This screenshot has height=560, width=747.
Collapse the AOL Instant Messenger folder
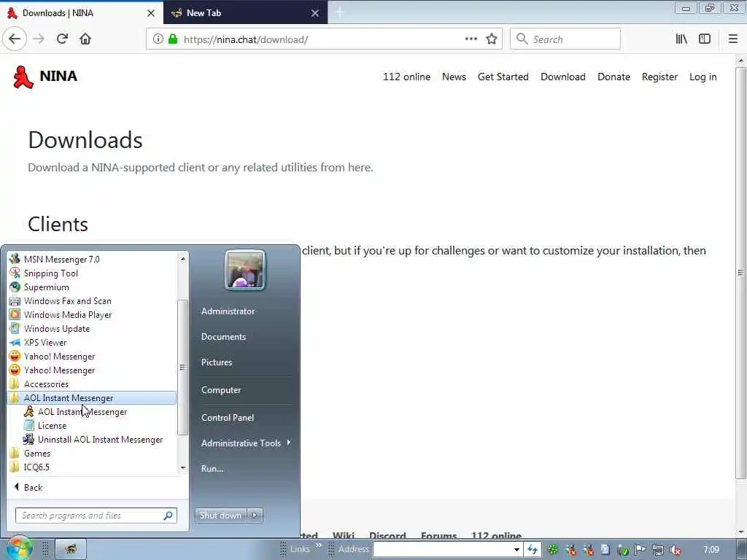tap(92, 398)
